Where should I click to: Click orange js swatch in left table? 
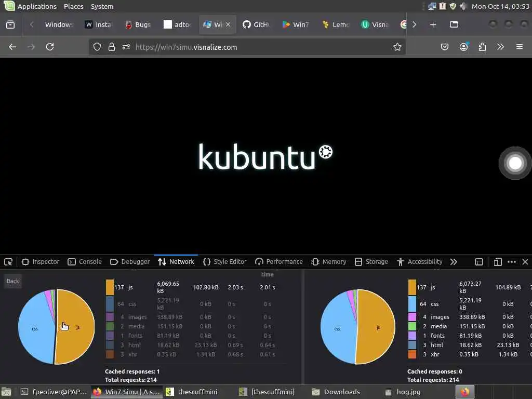110,287
